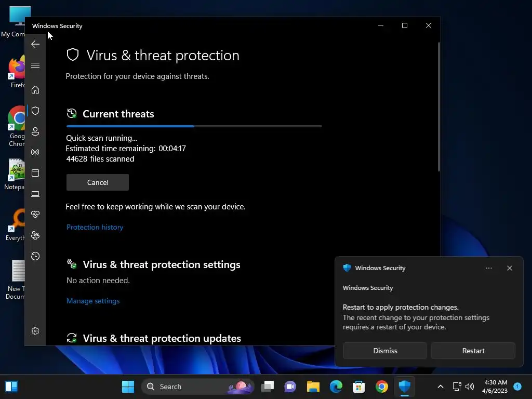Viewport: 532px width, 399px height.
Task: Open notification options three-dots menu
Action: (488, 268)
